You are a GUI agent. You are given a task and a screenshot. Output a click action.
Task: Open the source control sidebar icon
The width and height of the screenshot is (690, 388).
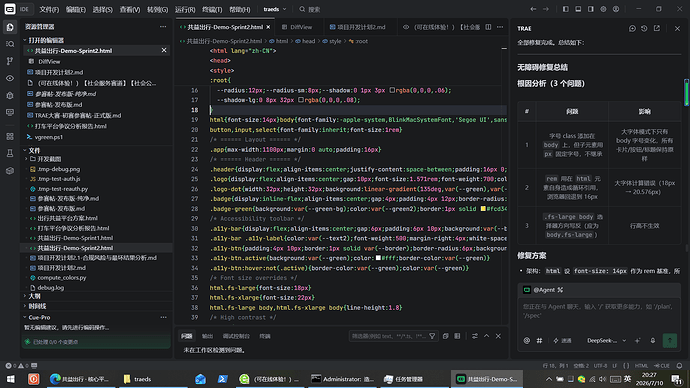point(10,61)
